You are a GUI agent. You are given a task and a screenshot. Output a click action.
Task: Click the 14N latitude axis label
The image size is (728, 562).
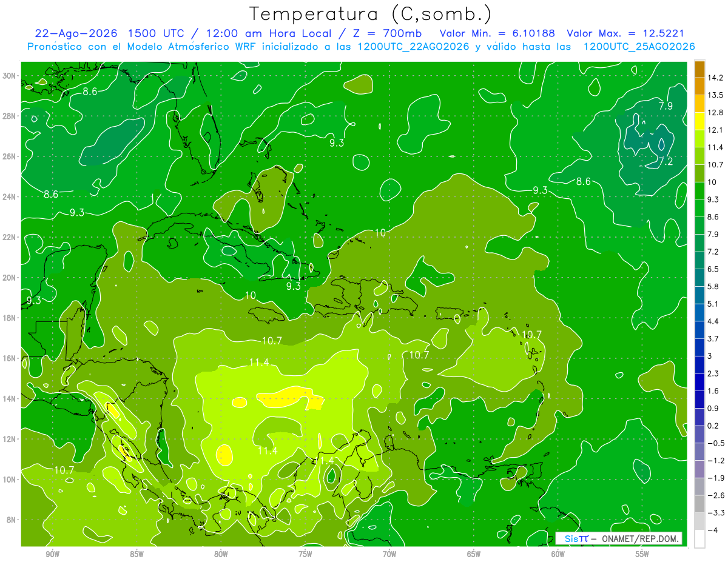[9, 399]
